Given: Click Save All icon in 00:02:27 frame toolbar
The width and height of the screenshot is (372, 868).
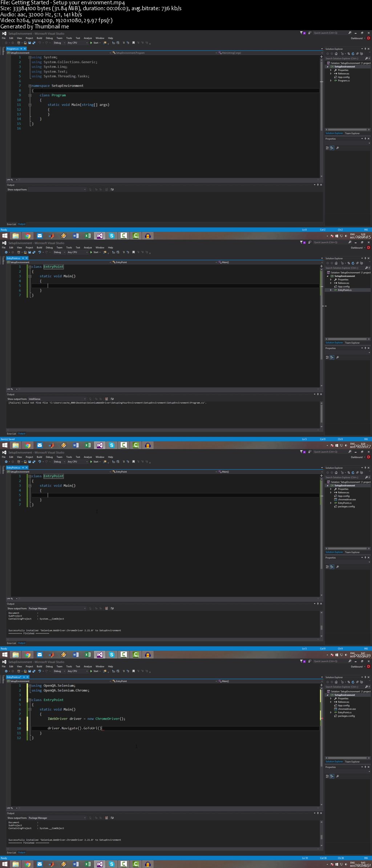Looking at the screenshot, I should click(x=33, y=252).
